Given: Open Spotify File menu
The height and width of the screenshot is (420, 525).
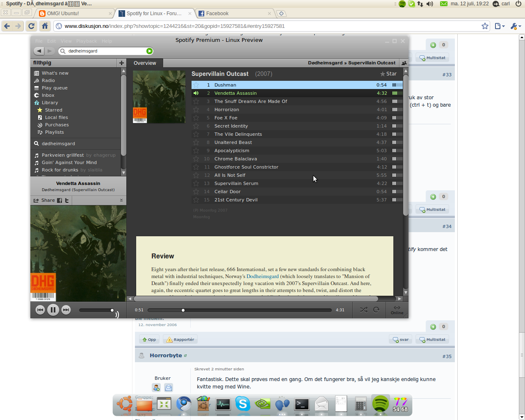Looking at the screenshot, I should (x=39, y=41).
